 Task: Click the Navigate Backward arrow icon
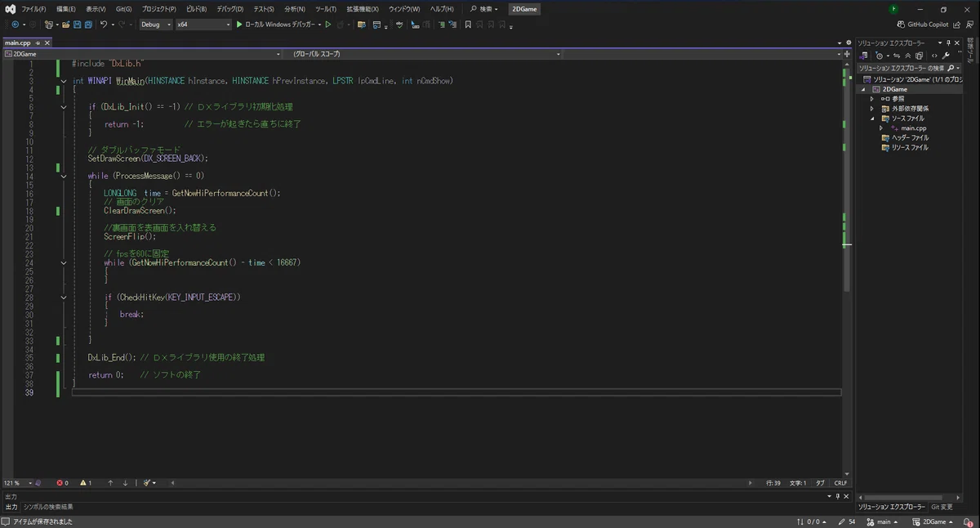point(16,25)
